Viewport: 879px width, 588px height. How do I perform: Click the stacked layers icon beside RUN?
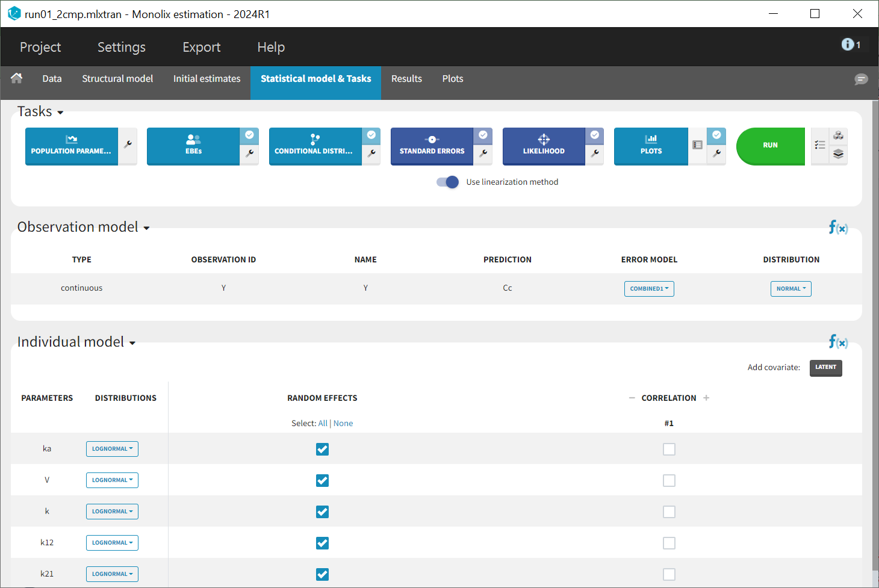(x=838, y=155)
